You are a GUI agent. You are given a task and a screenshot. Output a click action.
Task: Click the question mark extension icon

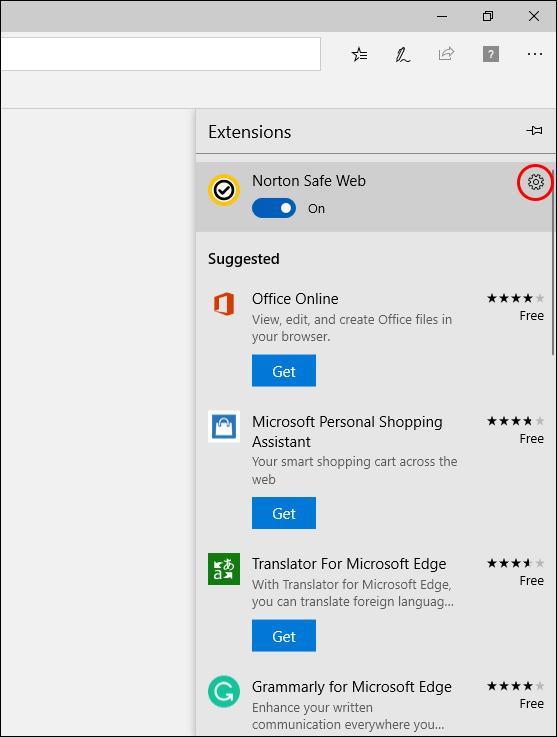click(x=491, y=54)
